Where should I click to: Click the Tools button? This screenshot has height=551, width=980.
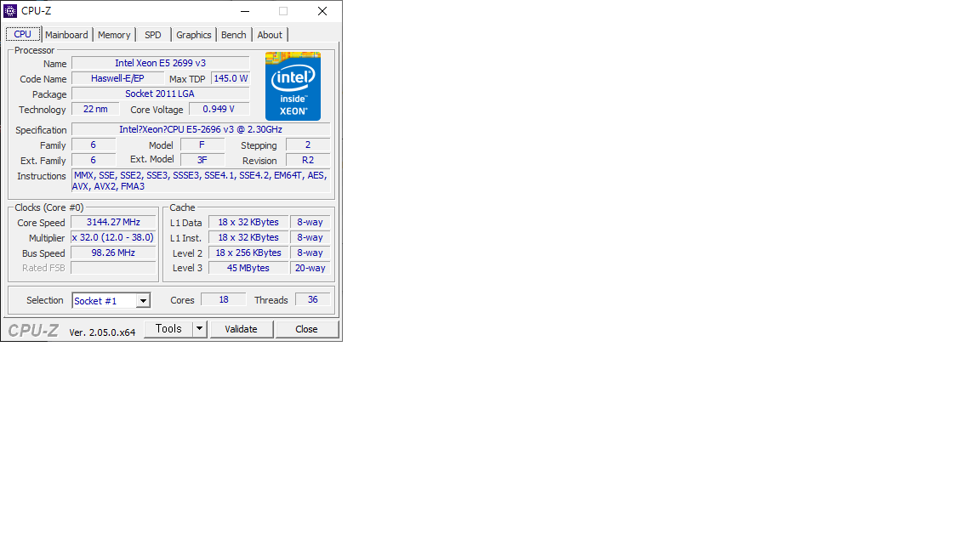(x=168, y=328)
